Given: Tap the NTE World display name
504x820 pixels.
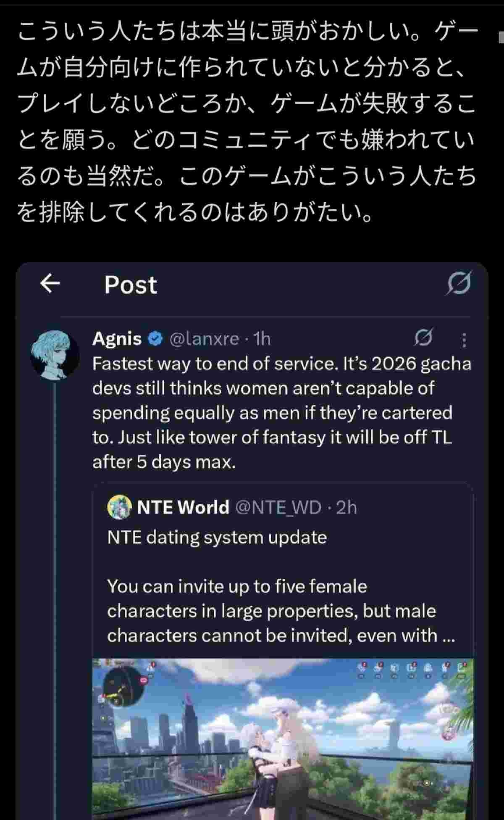Looking at the screenshot, I should (183, 507).
